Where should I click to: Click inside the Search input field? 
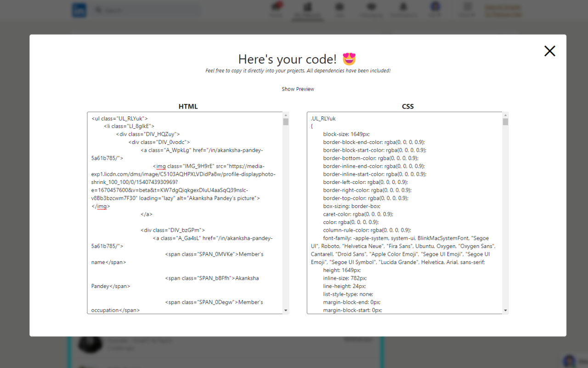(x=147, y=10)
